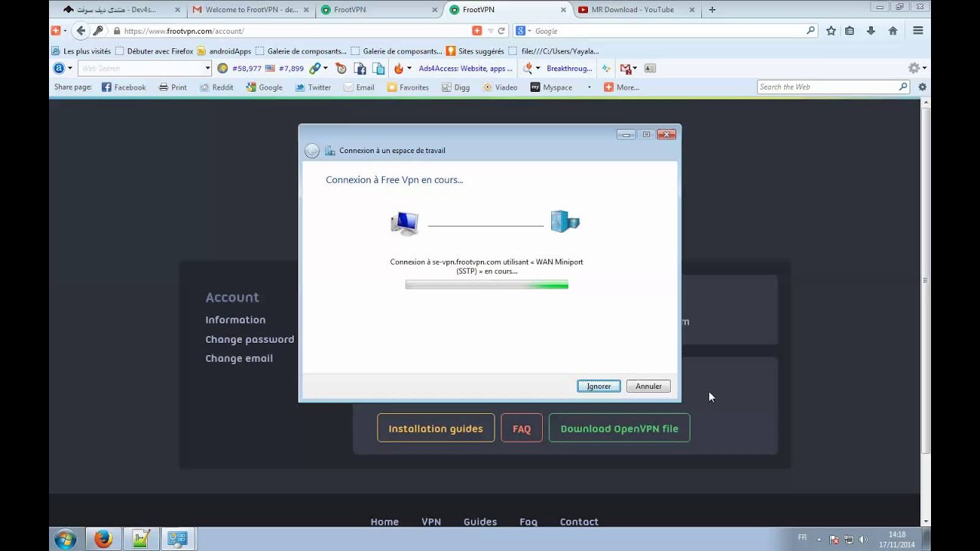Add page to Favorites share button
980x551 pixels.
(408, 87)
